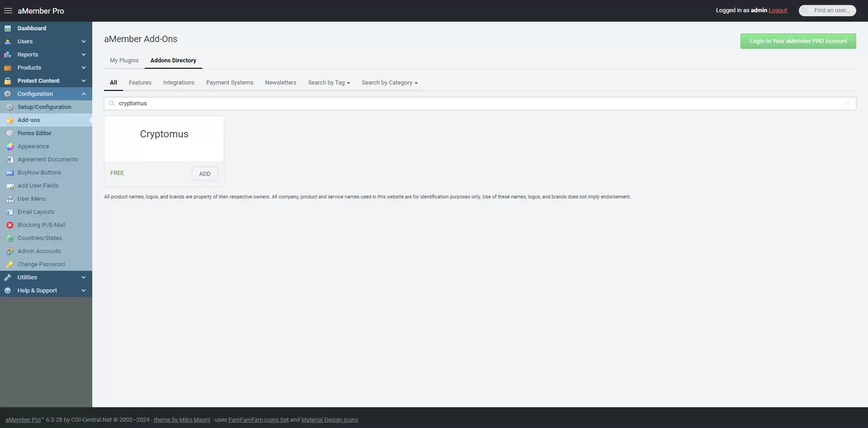The width and height of the screenshot is (868, 428).
Task: Click the hamburger menu icon
Action: coord(8,10)
